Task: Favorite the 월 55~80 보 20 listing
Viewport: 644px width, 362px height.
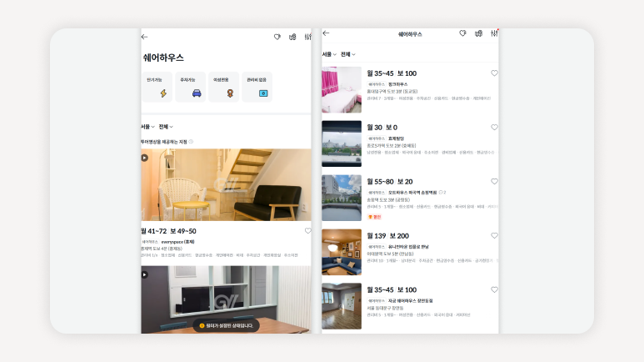Action: click(495, 181)
